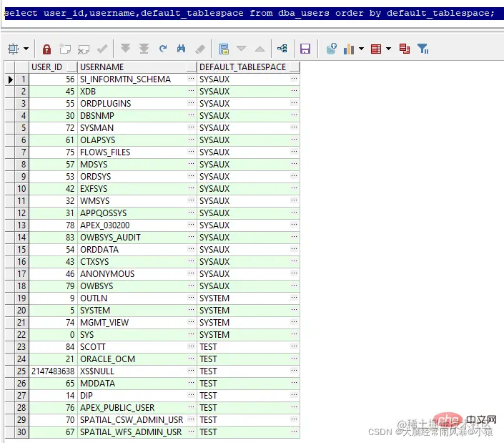
Task: Select the EXFSYS username cell
Action: (137, 189)
